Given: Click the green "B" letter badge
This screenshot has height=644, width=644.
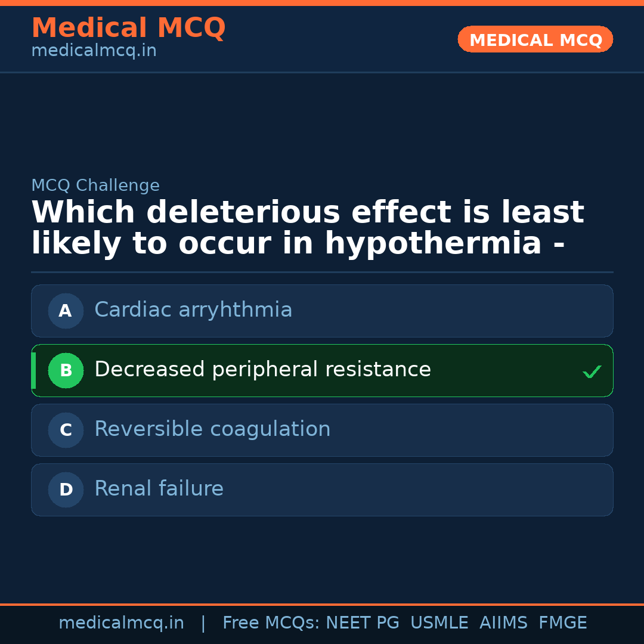Looking at the screenshot, I should 66,370.
